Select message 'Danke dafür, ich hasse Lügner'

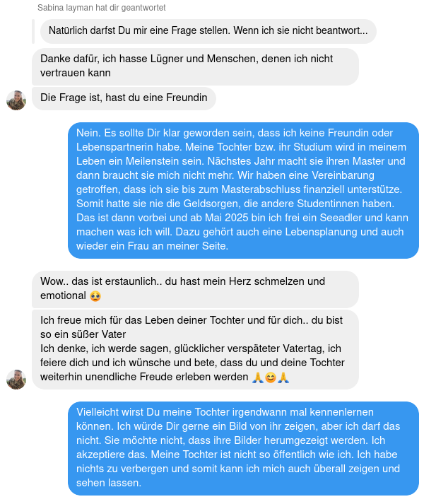point(195,66)
